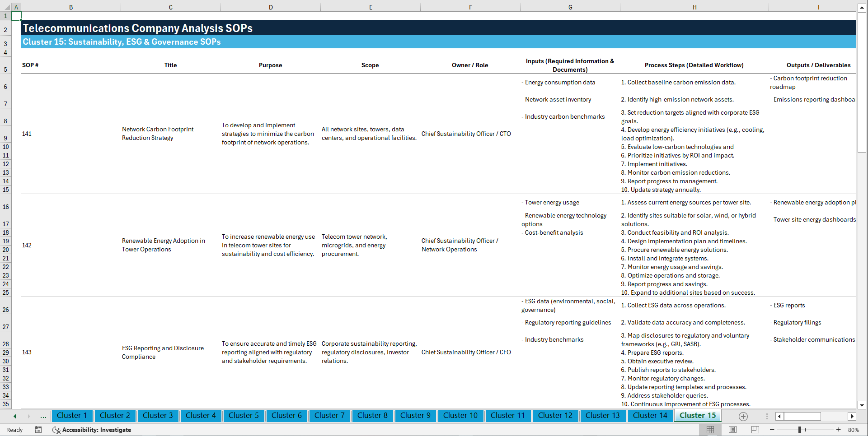Switch to Normal view in status bar
Viewport: 868px width, 436px height.
[710, 430]
